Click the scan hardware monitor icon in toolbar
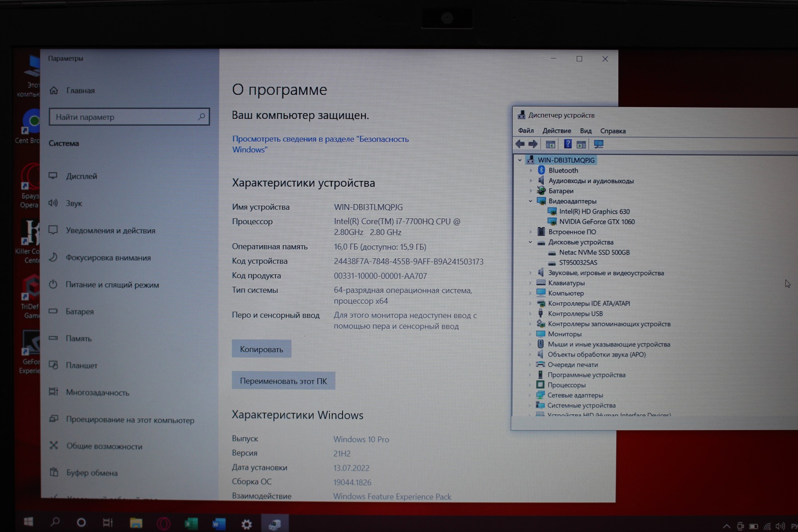 pos(598,144)
